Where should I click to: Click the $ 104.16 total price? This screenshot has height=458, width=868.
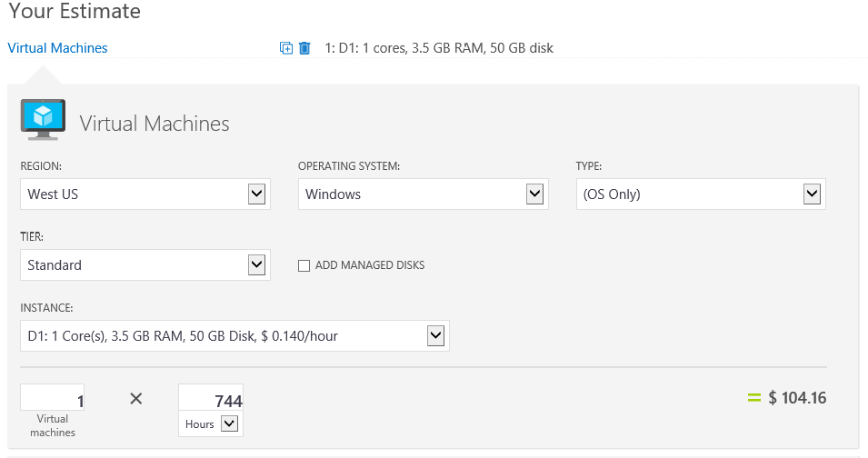click(797, 397)
